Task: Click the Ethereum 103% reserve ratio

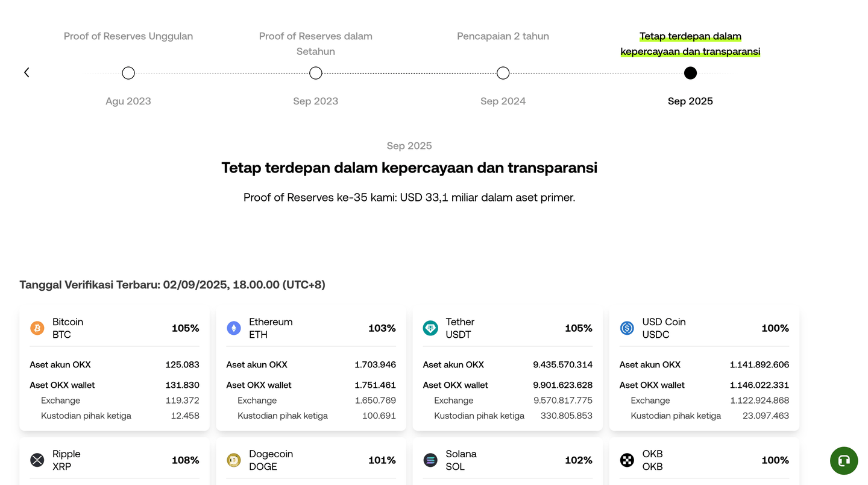Action: point(382,328)
